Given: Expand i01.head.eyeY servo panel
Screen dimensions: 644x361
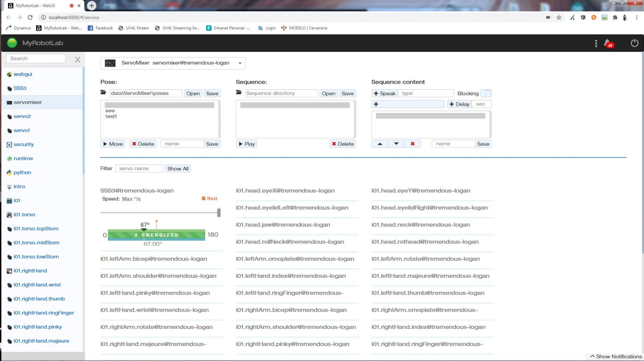Looking at the screenshot, I should point(421,191).
